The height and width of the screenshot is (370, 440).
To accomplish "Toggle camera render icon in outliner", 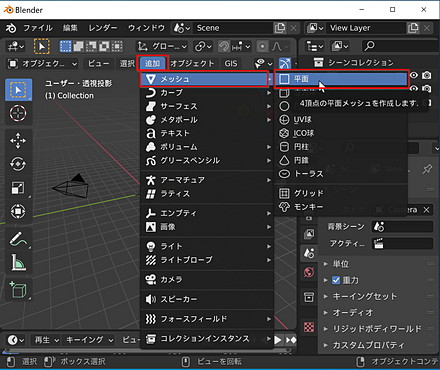I will click(427, 75).
